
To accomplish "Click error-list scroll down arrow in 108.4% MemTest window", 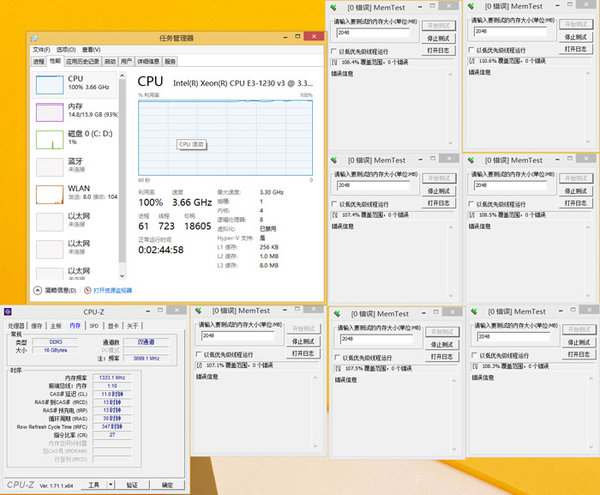I will 450,143.
